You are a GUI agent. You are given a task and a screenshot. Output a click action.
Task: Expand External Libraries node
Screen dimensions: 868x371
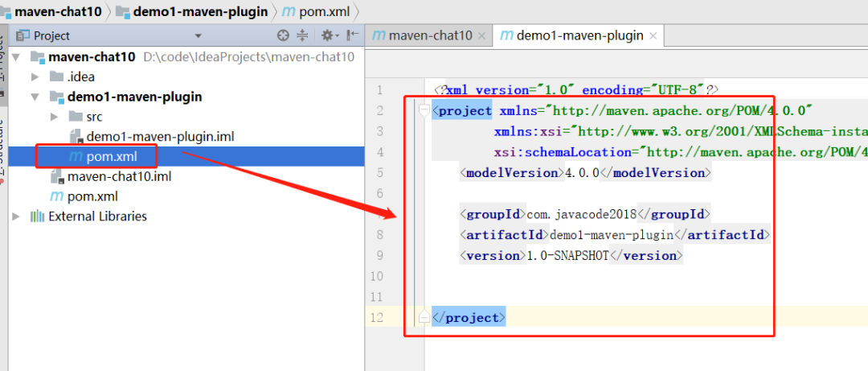coord(16,216)
